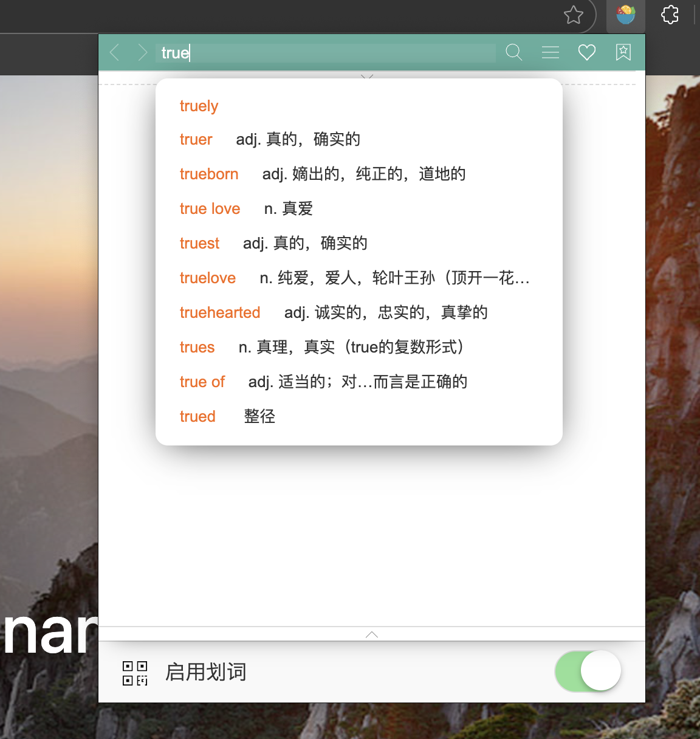Click the 'trued' suggestion

[197, 417]
